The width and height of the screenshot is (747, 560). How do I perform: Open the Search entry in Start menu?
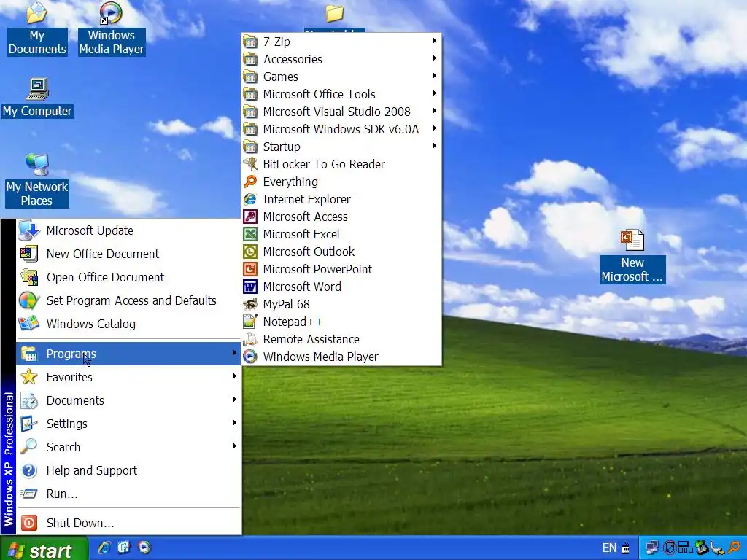(128, 447)
